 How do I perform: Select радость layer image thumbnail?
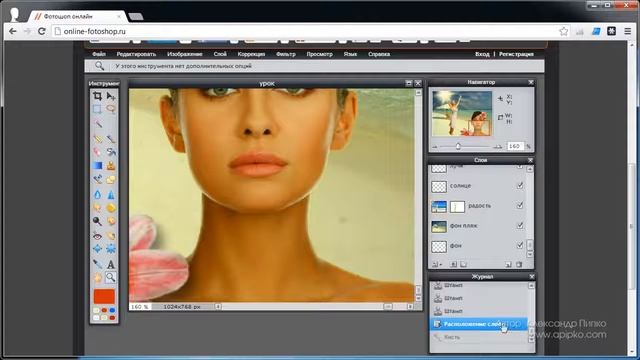(x=439, y=207)
